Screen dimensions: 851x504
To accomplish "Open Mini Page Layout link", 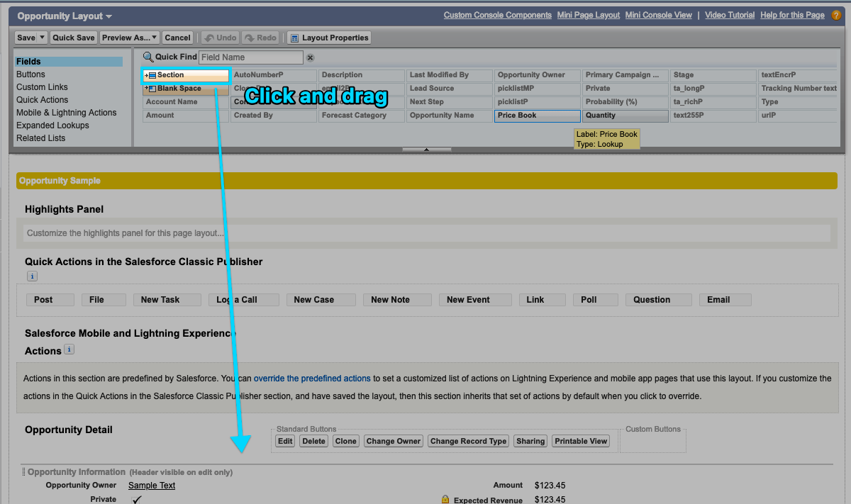I will [589, 15].
